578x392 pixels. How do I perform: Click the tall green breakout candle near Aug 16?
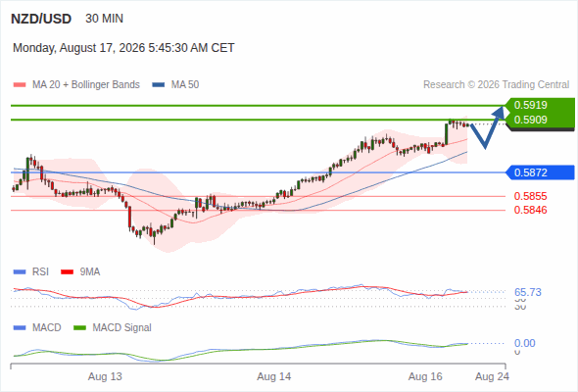[x=447, y=134]
